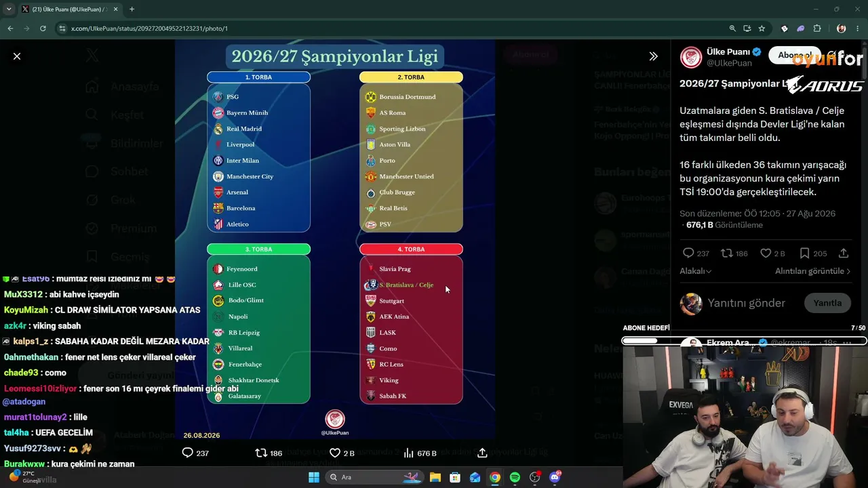Open OBS Studio from the taskbar
This screenshot has width=868, height=488.
click(535, 477)
